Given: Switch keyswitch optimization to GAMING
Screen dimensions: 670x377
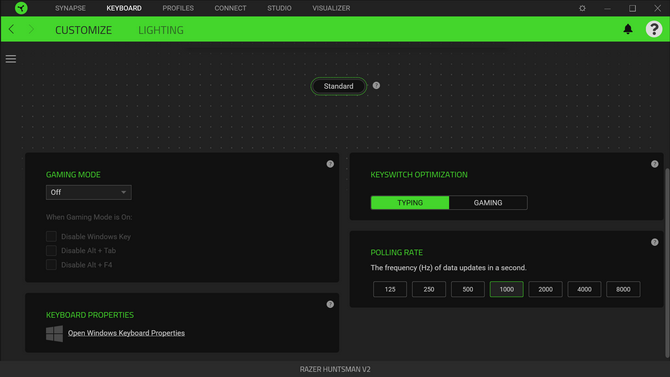Looking at the screenshot, I should 488,203.
